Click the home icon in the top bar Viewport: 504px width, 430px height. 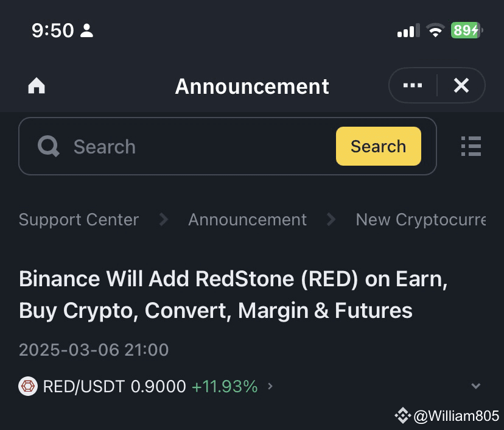coord(36,86)
